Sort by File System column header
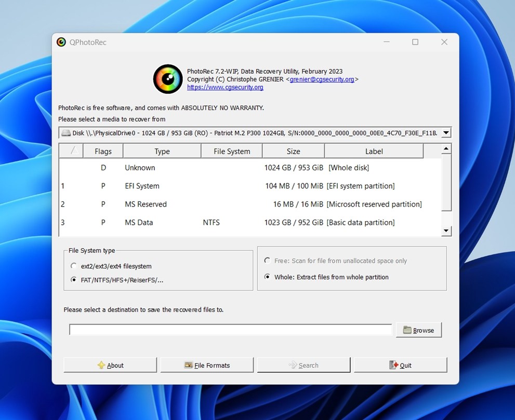Viewport: 515px width, 420px height. [x=232, y=151]
